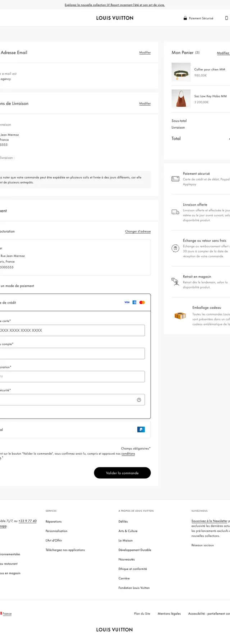Click the Paiement Sécurisé lock icon
Image resolution: width=230 pixels, height=644 pixels.
185,18
